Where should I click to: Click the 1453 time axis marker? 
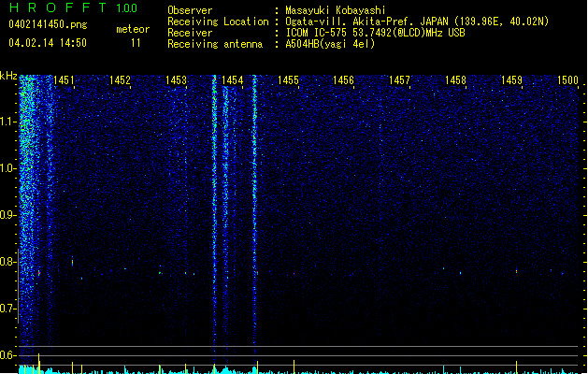(x=177, y=80)
